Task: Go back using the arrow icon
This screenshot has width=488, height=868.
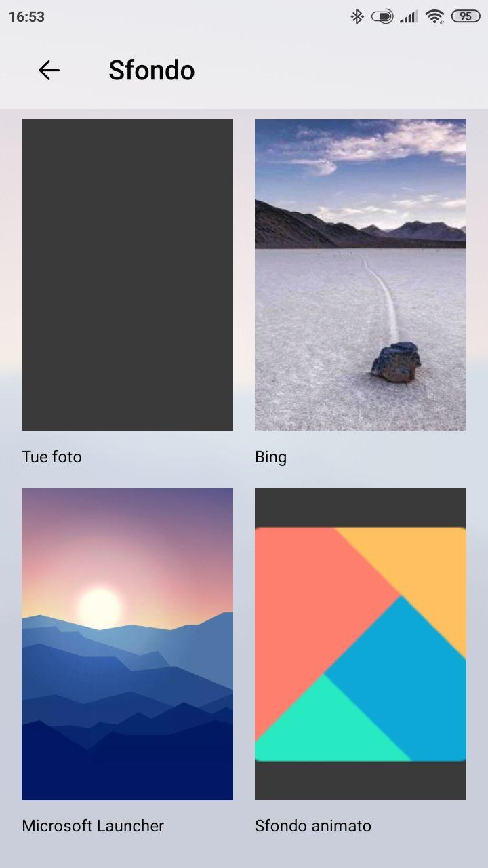Action: [49, 70]
